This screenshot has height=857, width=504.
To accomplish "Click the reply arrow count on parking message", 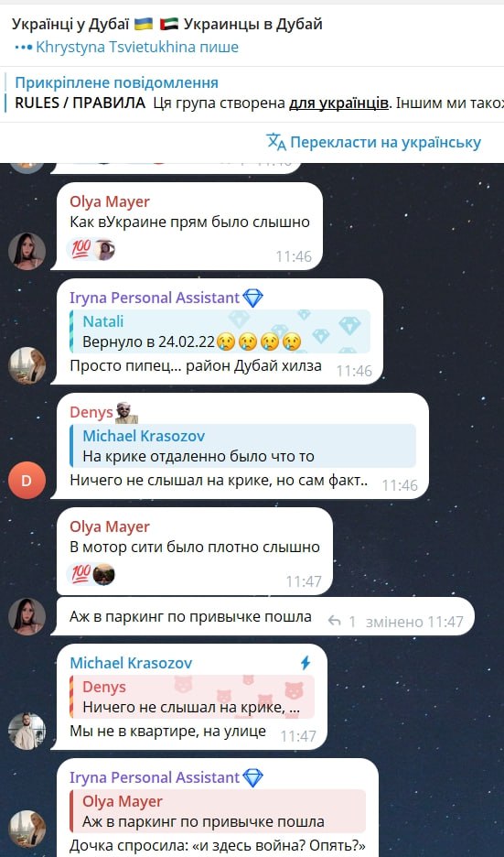I will pos(342,622).
